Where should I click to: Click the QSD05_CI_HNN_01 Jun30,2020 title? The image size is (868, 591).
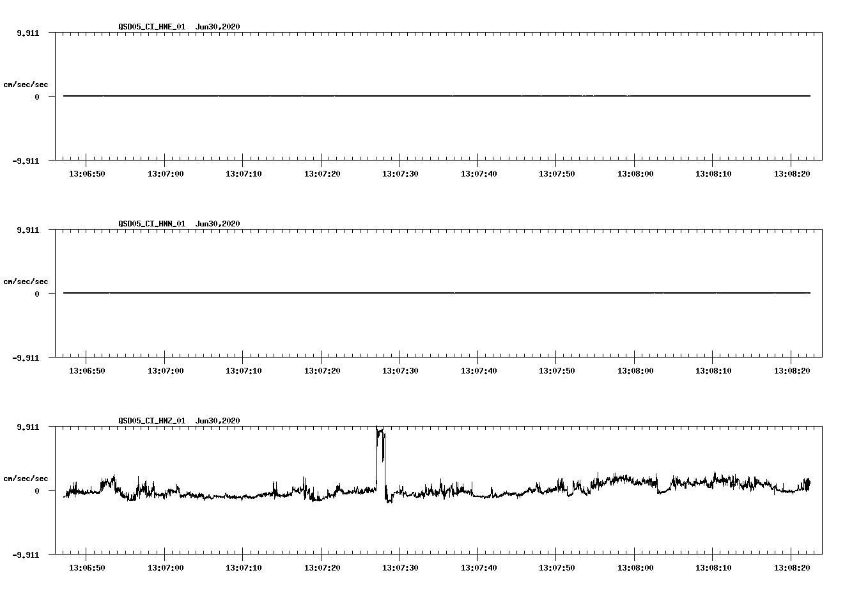[x=179, y=224]
